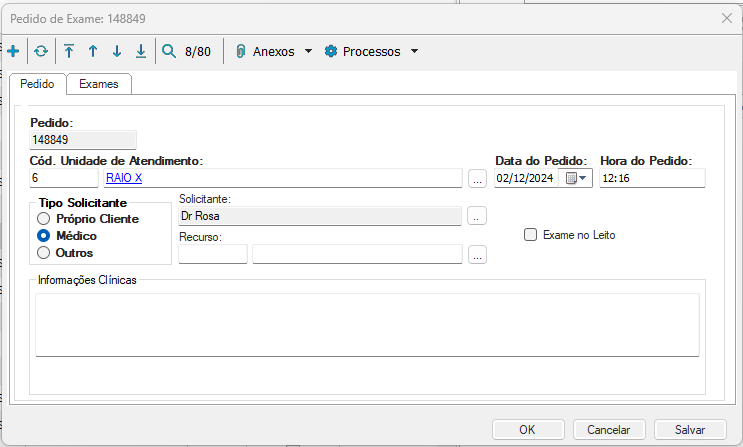Expand the Processos dropdown menu

tap(414, 51)
